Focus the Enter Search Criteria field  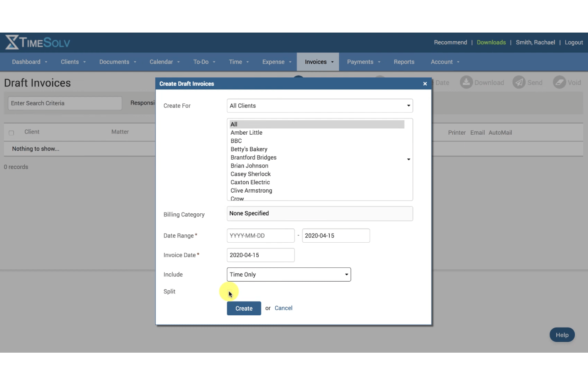coord(65,103)
